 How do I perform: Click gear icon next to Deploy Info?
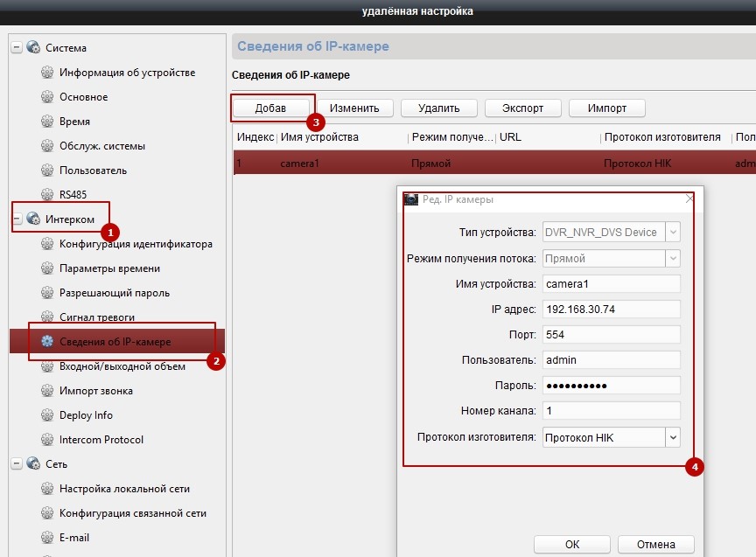point(47,415)
